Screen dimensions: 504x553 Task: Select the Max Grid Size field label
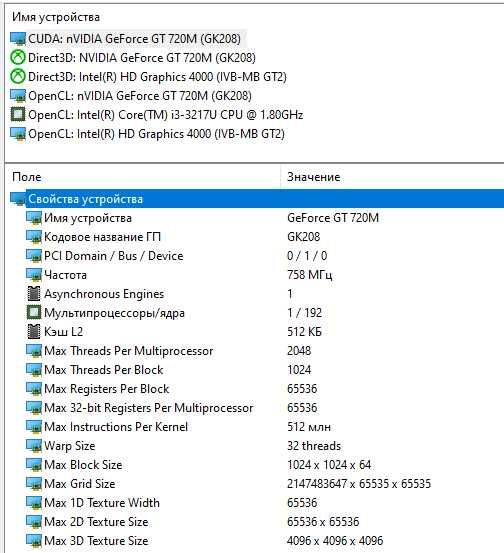(80, 484)
